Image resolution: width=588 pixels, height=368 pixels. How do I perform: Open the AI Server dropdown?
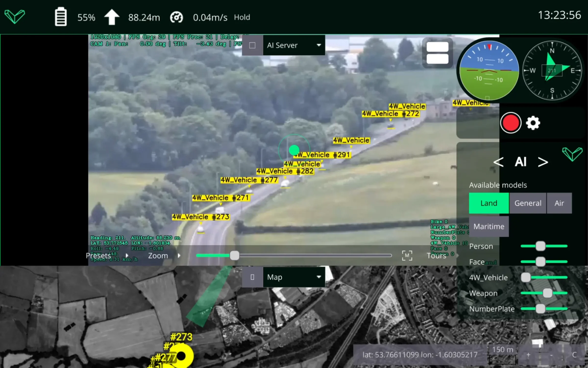(x=294, y=45)
